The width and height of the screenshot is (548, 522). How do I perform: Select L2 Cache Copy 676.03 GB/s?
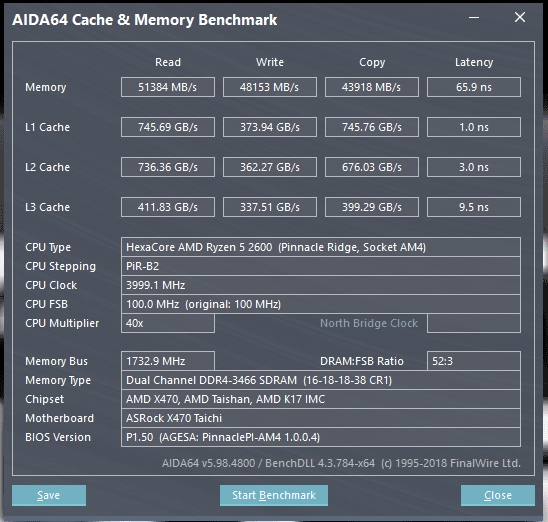click(372, 167)
